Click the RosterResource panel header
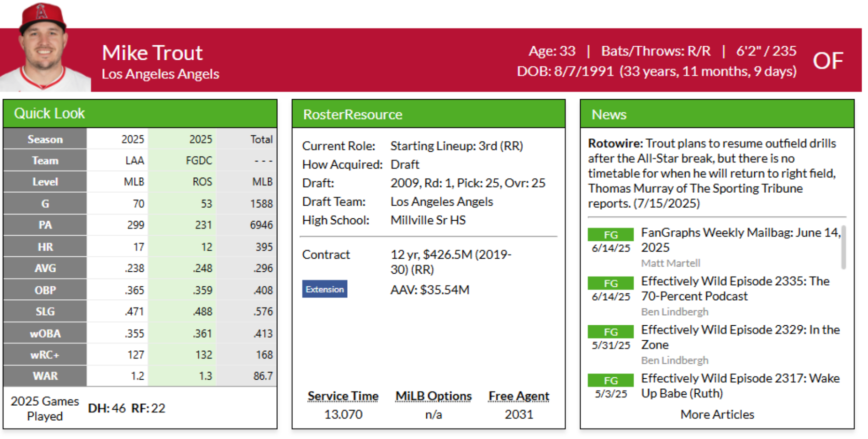 428,114
